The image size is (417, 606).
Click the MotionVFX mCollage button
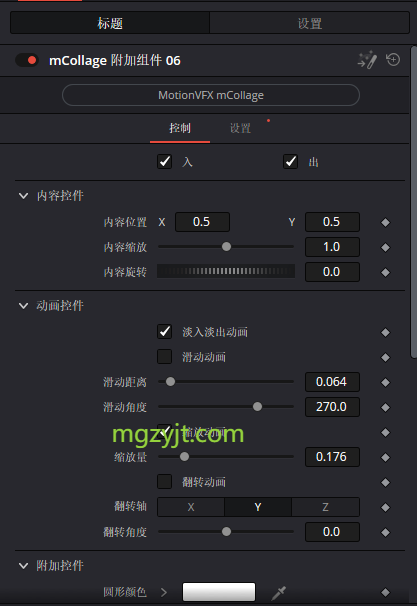pos(211,95)
